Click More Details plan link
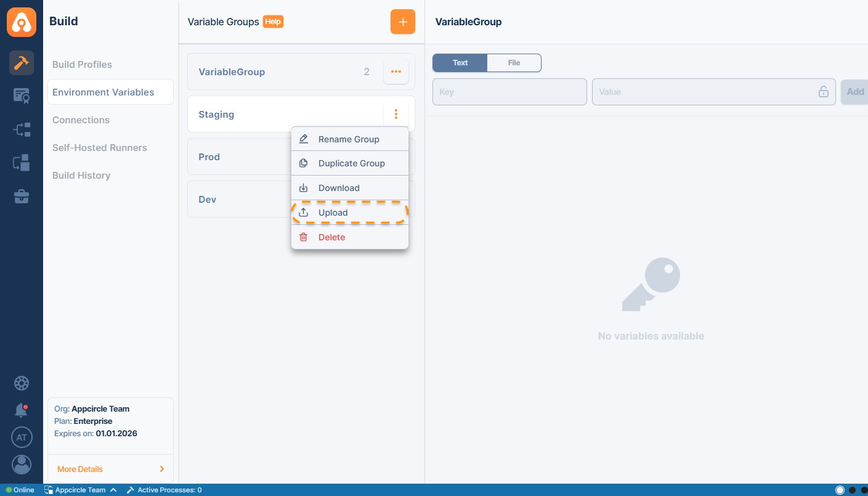The height and width of the screenshot is (496, 868). (x=80, y=469)
